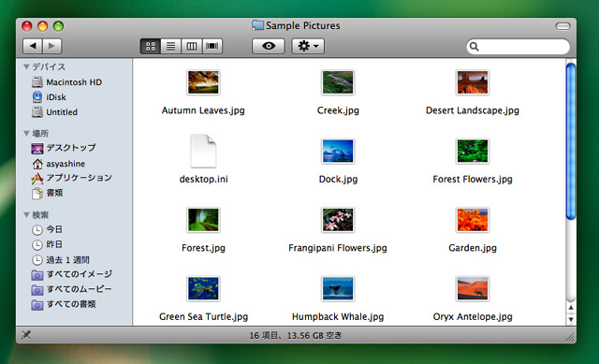The image size is (599, 364).
Task: Open デスクトップ folder in the sidebar
Action: pyautogui.click(x=64, y=148)
